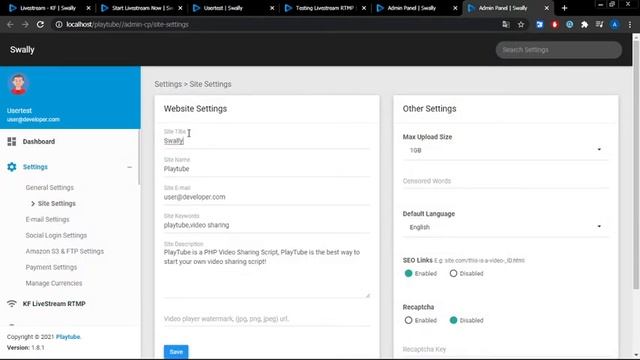The width and height of the screenshot is (640, 360).
Task: Open the Chrome three-dot menu
Action: (630, 24)
